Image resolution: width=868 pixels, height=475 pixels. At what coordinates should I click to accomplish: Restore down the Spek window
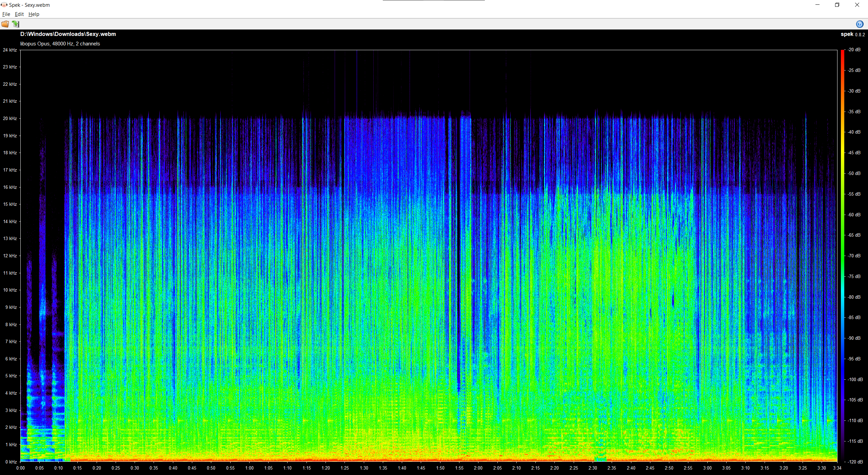coord(837,5)
